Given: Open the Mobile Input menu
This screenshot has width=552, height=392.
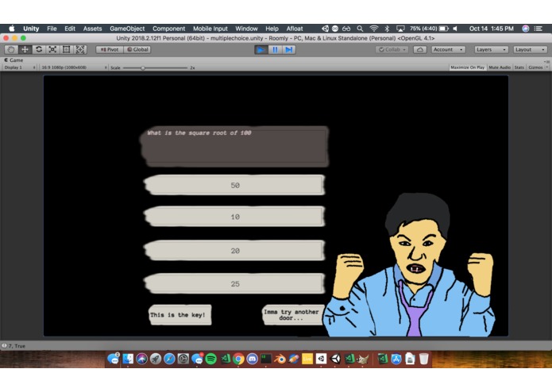Looking at the screenshot, I should pyautogui.click(x=210, y=29).
